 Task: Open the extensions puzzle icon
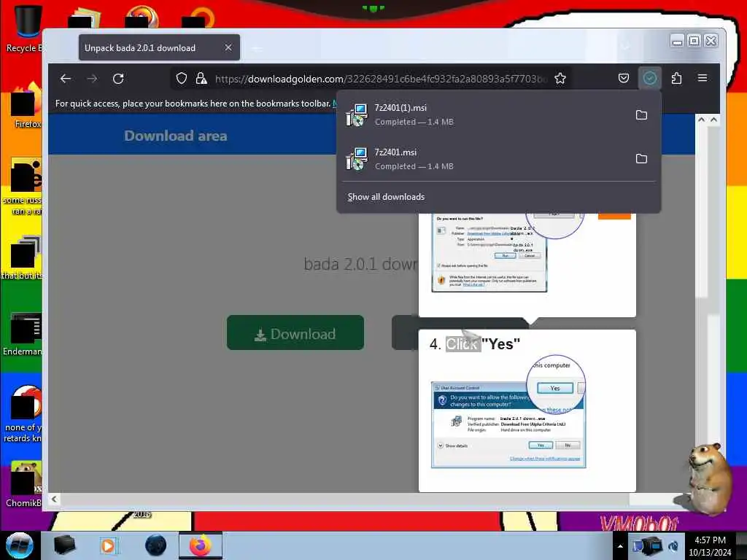[676, 78]
